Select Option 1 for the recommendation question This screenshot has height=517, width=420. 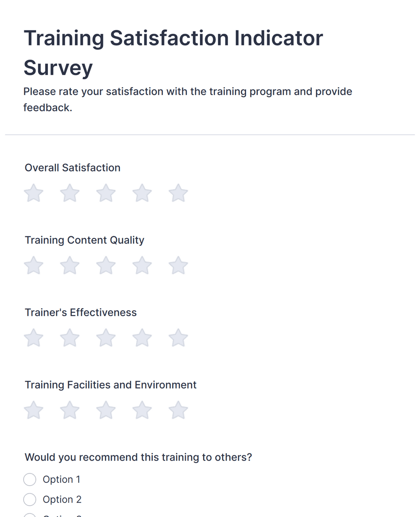[x=29, y=479]
